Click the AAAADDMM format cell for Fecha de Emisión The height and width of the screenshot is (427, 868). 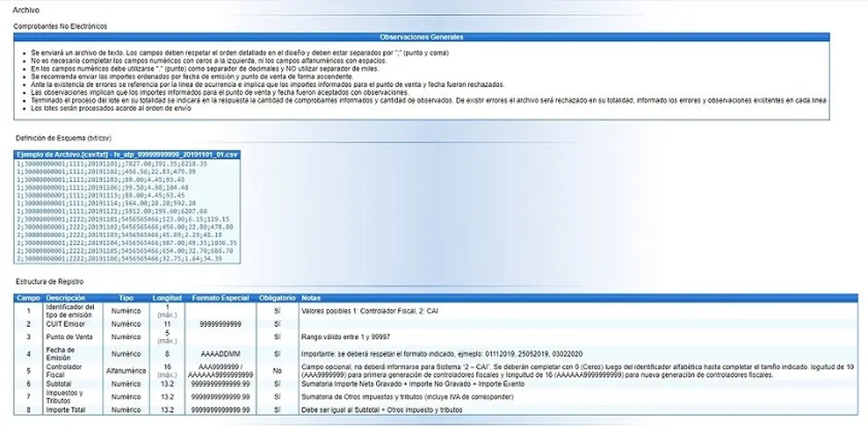(x=220, y=354)
